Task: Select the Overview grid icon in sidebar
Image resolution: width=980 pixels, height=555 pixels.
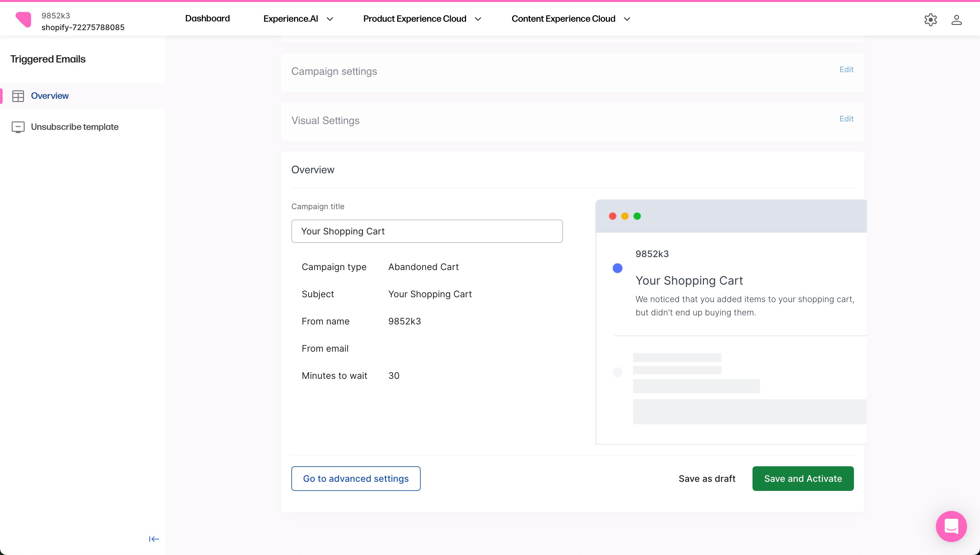Action: [x=18, y=96]
